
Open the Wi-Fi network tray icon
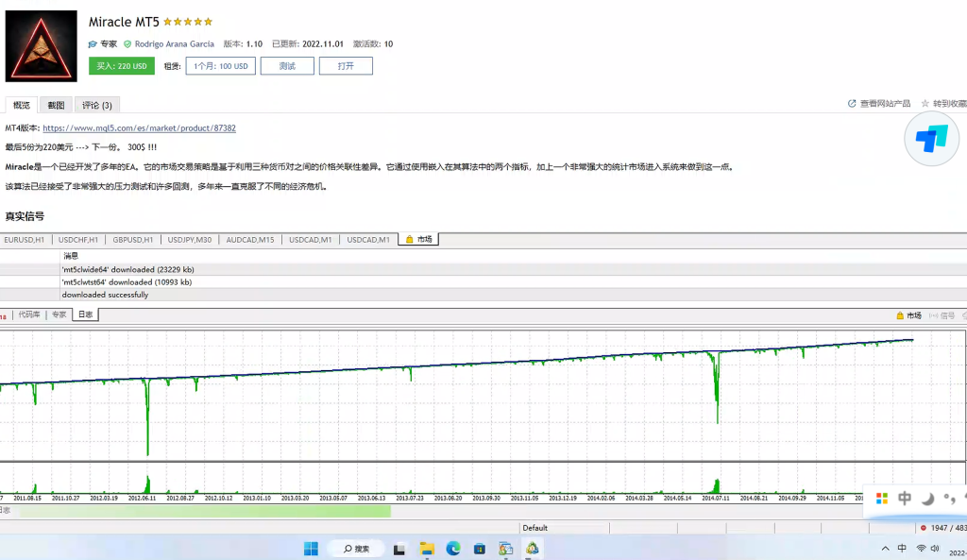click(921, 549)
